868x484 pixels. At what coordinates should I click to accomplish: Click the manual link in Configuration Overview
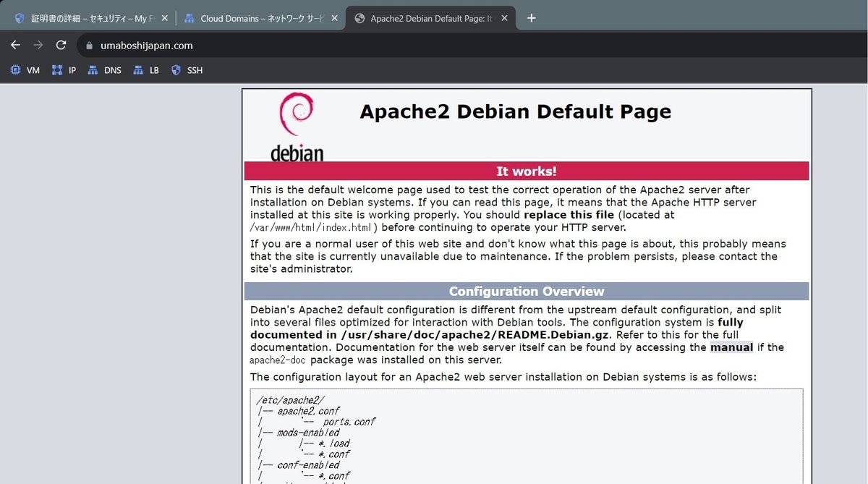click(x=731, y=347)
